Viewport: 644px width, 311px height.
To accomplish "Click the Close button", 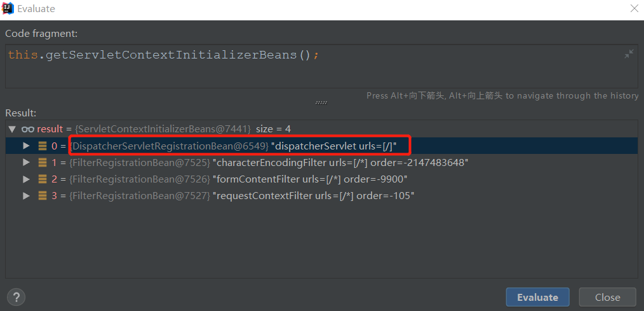I will pyautogui.click(x=607, y=297).
